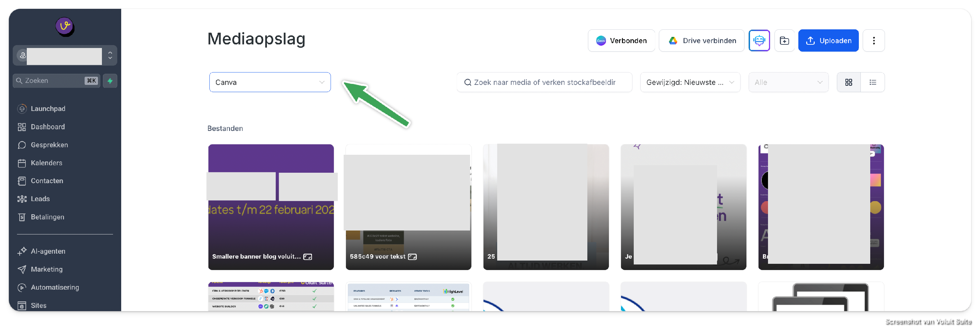Click the Canva Verbonden button

[x=621, y=41]
